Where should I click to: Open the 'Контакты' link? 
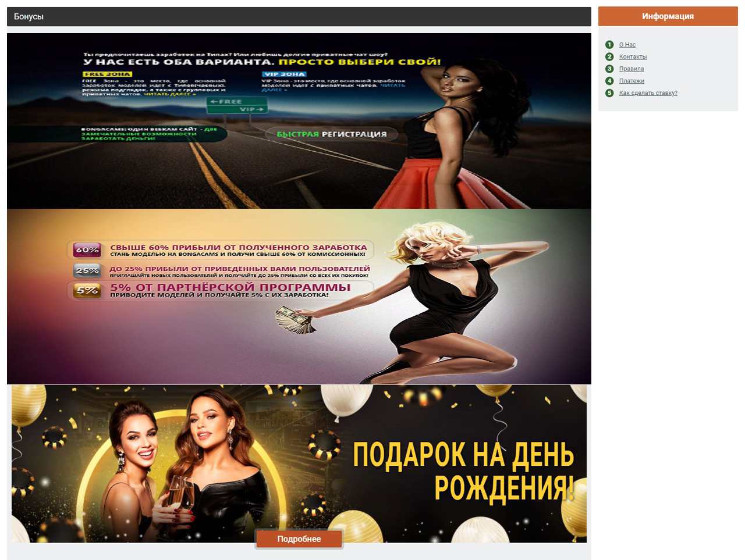pyautogui.click(x=633, y=57)
